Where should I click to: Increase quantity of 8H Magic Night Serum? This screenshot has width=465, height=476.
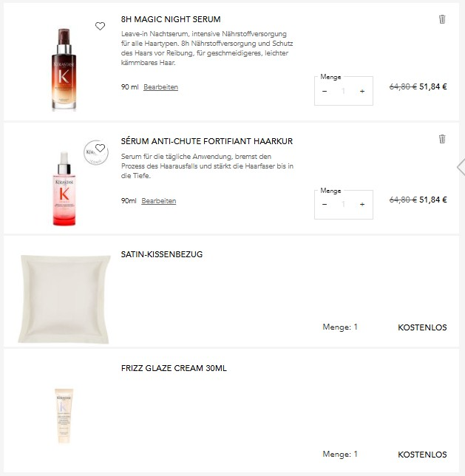click(362, 91)
